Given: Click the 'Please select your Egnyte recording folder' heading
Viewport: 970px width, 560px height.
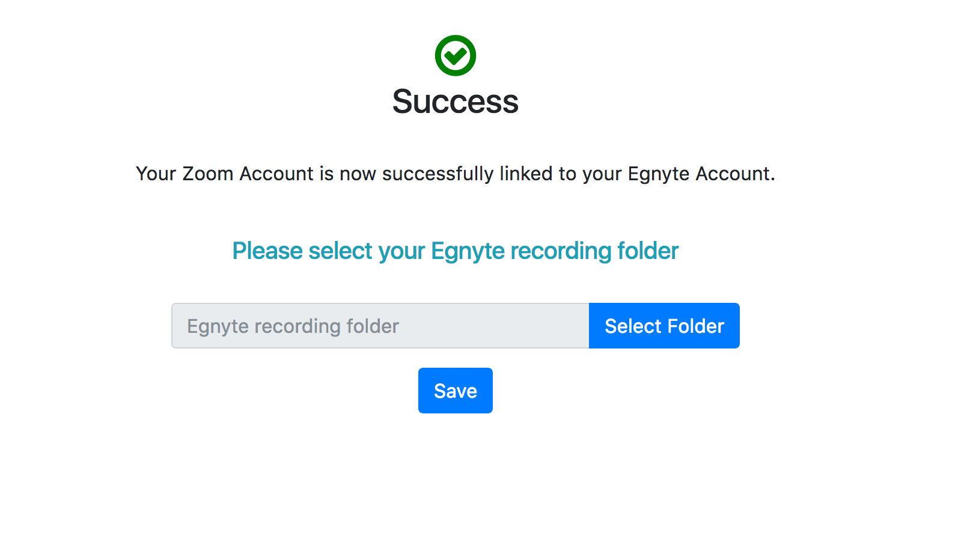Looking at the screenshot, I should pos(455,251).
